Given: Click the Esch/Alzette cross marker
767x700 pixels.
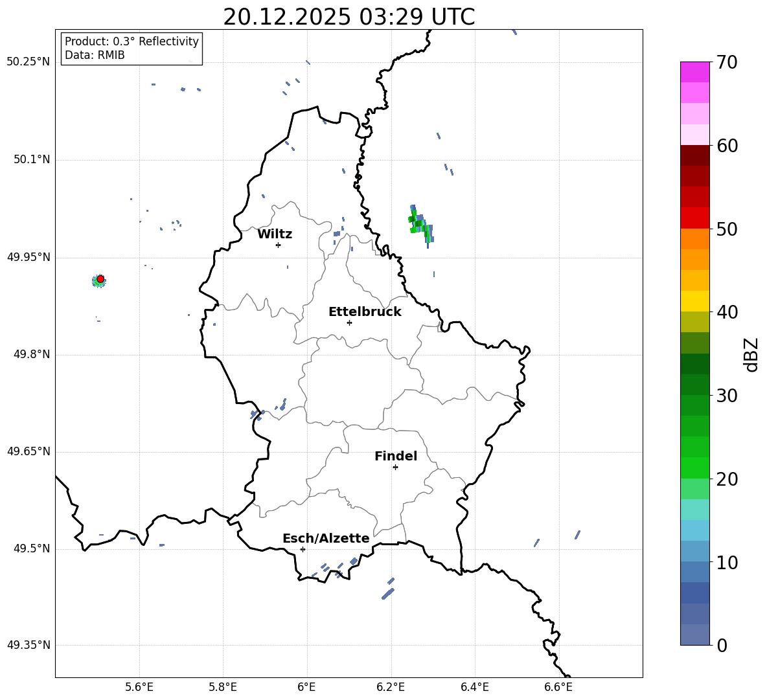Looking at the screenshot, I should pos(303,549).
